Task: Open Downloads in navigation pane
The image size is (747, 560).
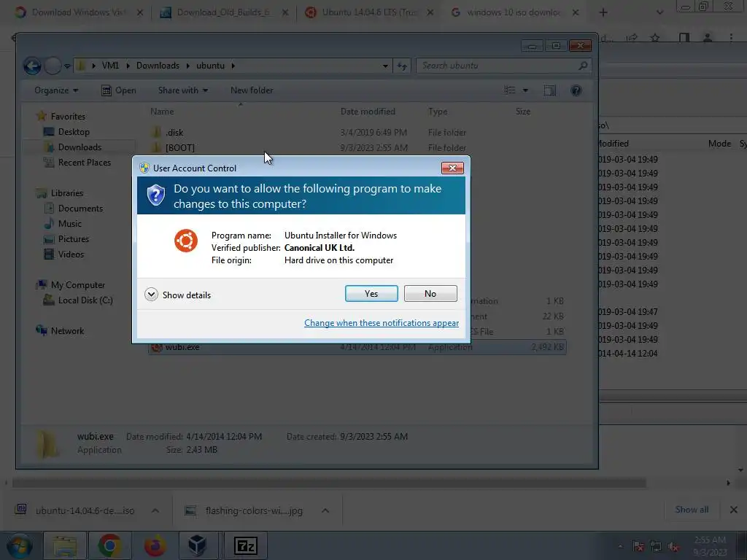Action: click(x=72, y=147)
